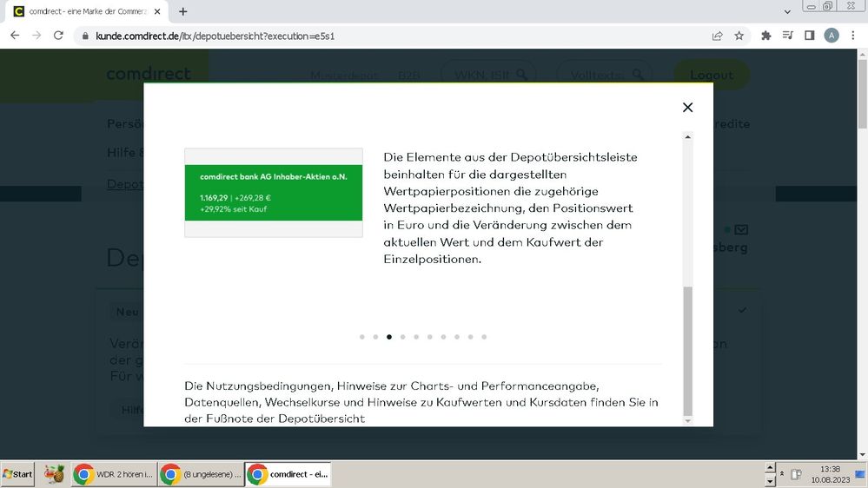Image resolution: width=868 pixels, height=488 pixels.
Task: Select the comdirect browser tab
Action: (x=88, y=11)
